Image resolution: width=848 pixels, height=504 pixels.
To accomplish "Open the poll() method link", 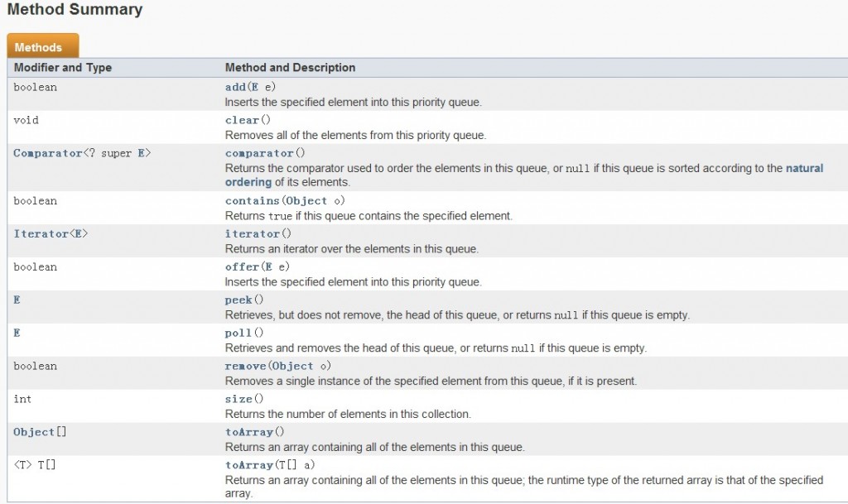I will 238,334.
